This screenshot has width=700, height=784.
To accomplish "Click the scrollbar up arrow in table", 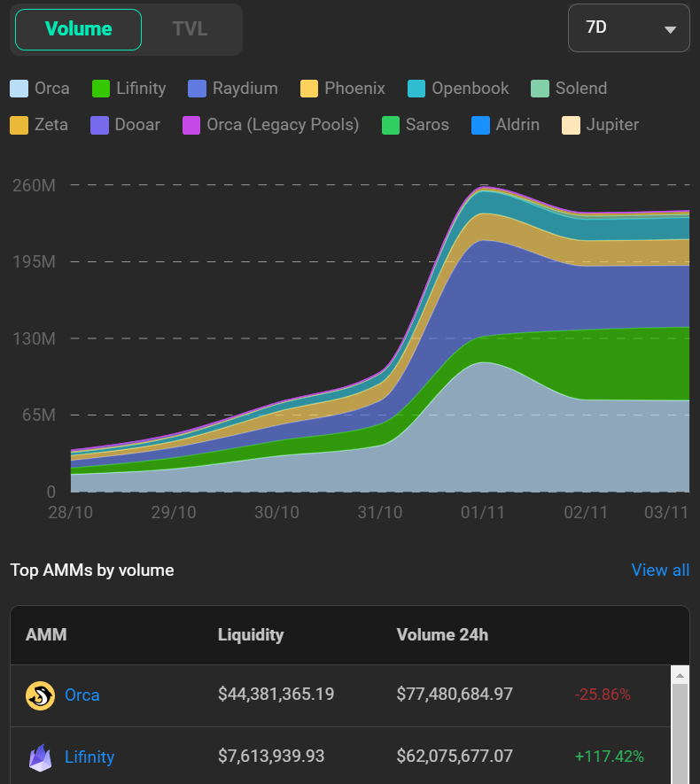I will pyautogui.click(x=680, y=676).
